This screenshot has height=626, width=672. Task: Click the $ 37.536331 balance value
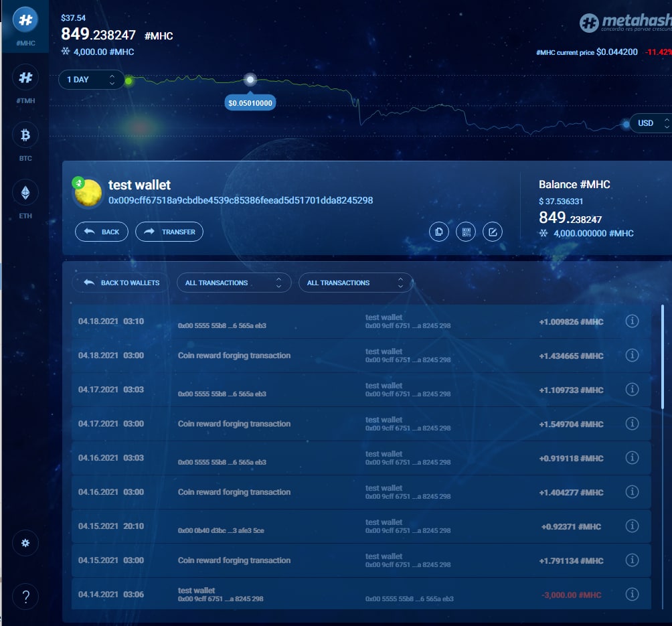[x=561, y=201]
